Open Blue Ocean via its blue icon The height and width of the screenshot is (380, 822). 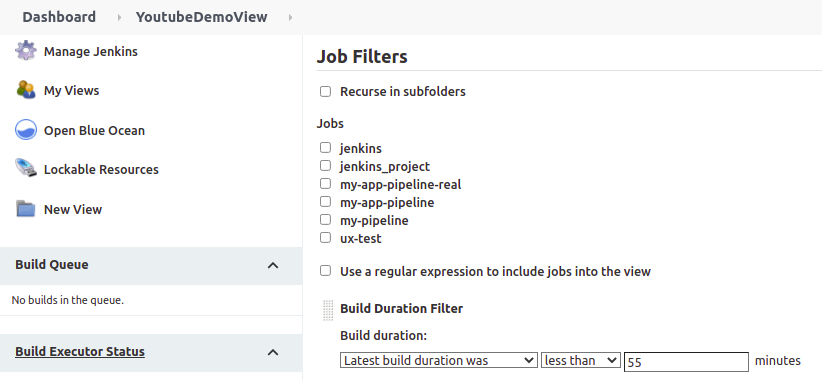[26, 130]
